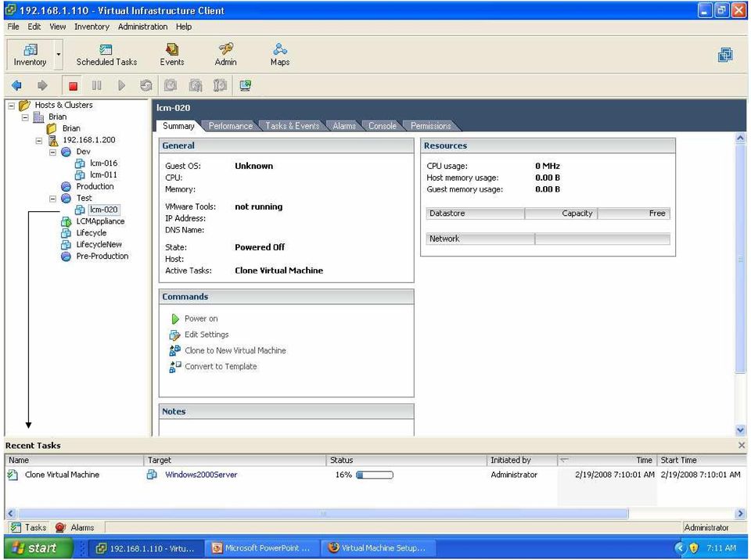Select the lcm-011 virtual machine
Image resolution: width=751 pixels, height=560 pixels.
pos(103,175)
